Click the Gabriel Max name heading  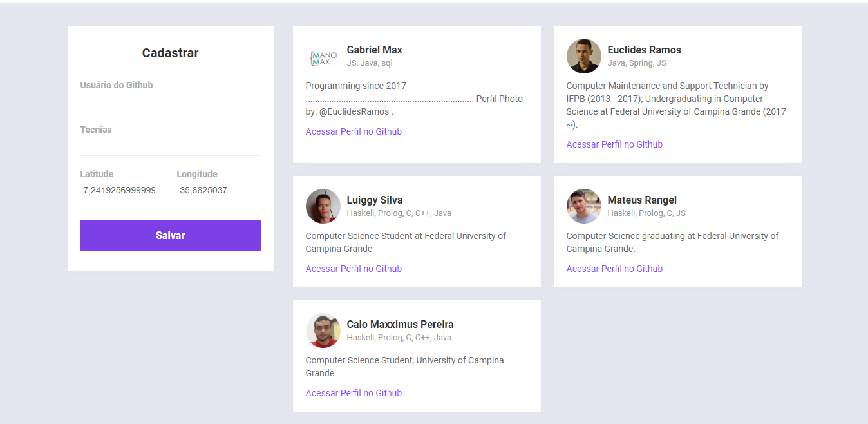[x=374, y=50]
